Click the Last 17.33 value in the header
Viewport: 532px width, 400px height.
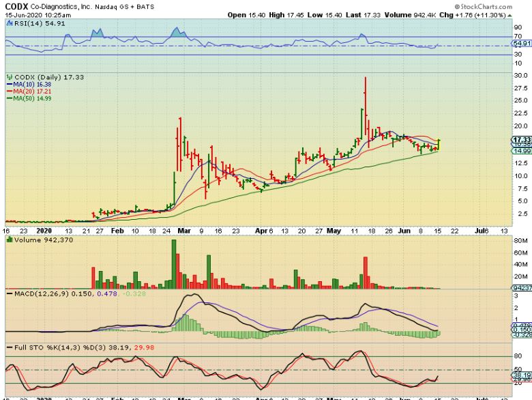coord(363,15)
